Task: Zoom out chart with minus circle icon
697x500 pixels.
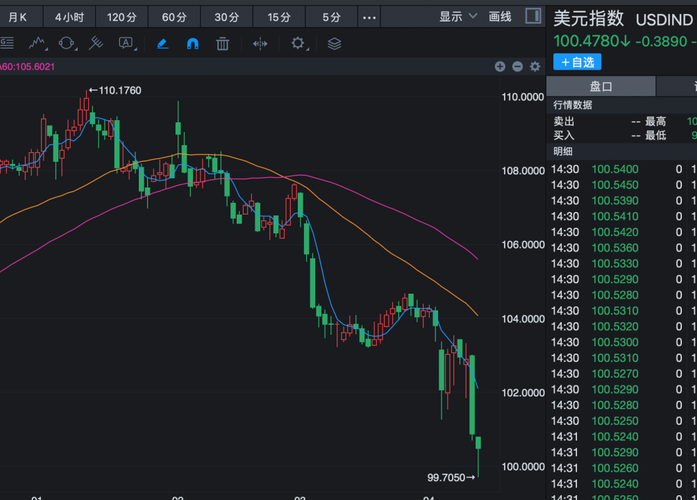Action: point(517,67)
